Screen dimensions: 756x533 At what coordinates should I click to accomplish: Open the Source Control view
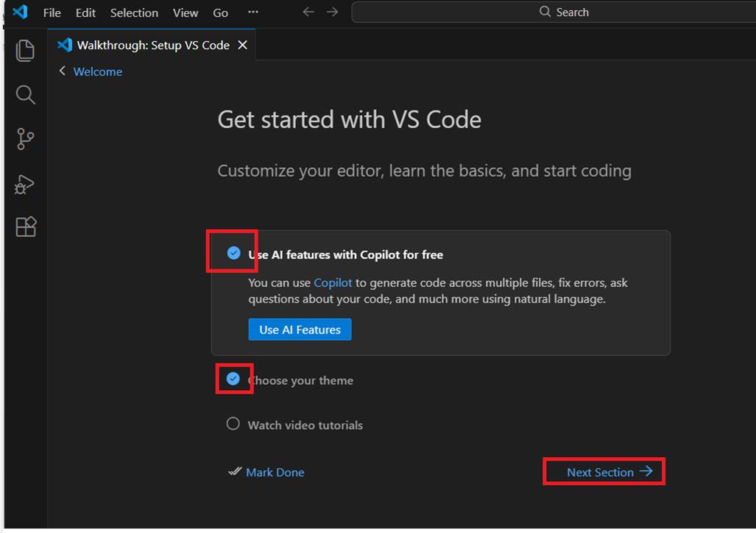(x=25, y=138)
